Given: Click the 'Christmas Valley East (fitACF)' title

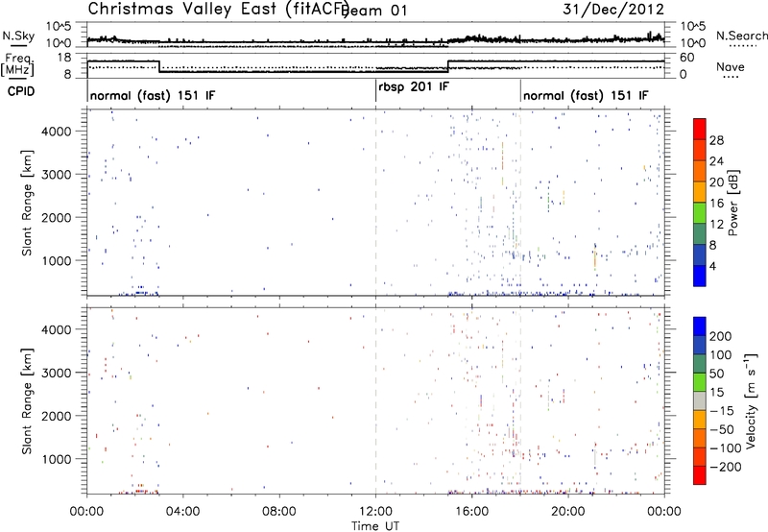Looking at the screenshot, I should [x=219, y=9].
